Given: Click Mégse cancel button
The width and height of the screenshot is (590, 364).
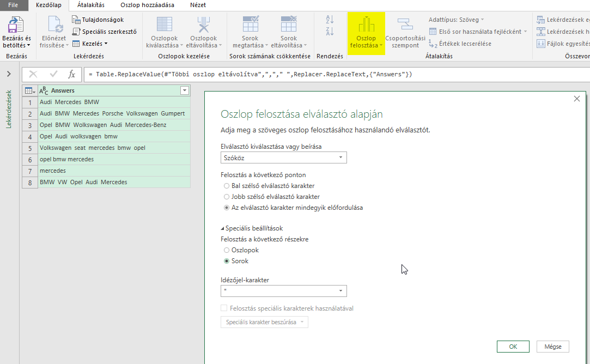Looking at the screenshot, I should click(x=553, y=347).
